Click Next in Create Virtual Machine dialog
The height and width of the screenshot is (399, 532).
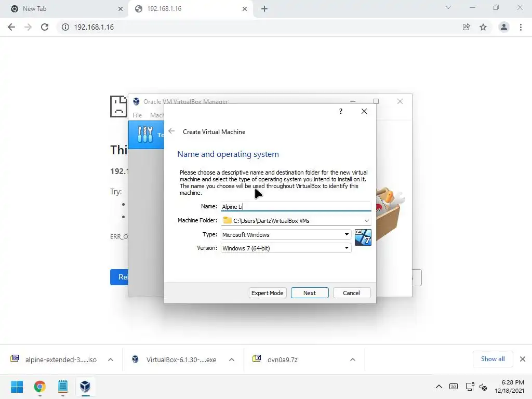tap(310, 293)
